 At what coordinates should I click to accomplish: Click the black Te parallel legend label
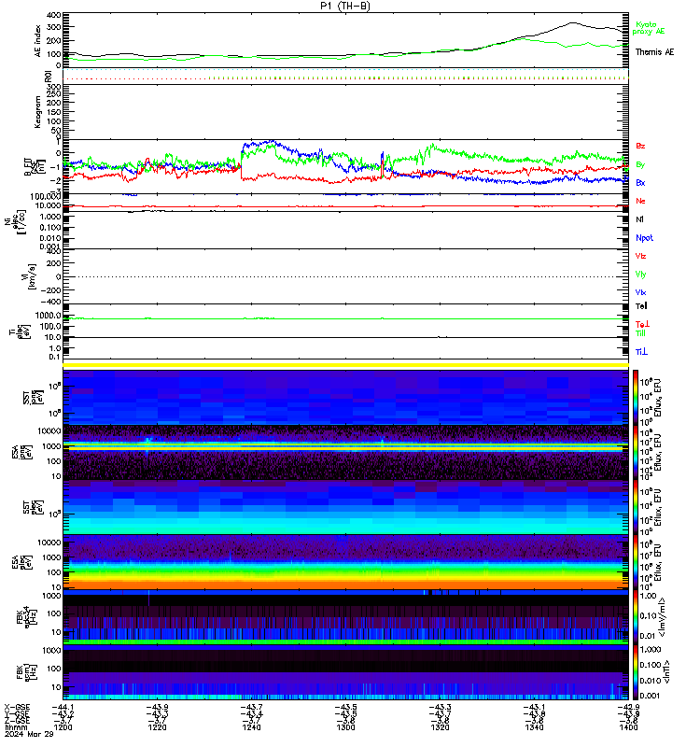(641, 306)
